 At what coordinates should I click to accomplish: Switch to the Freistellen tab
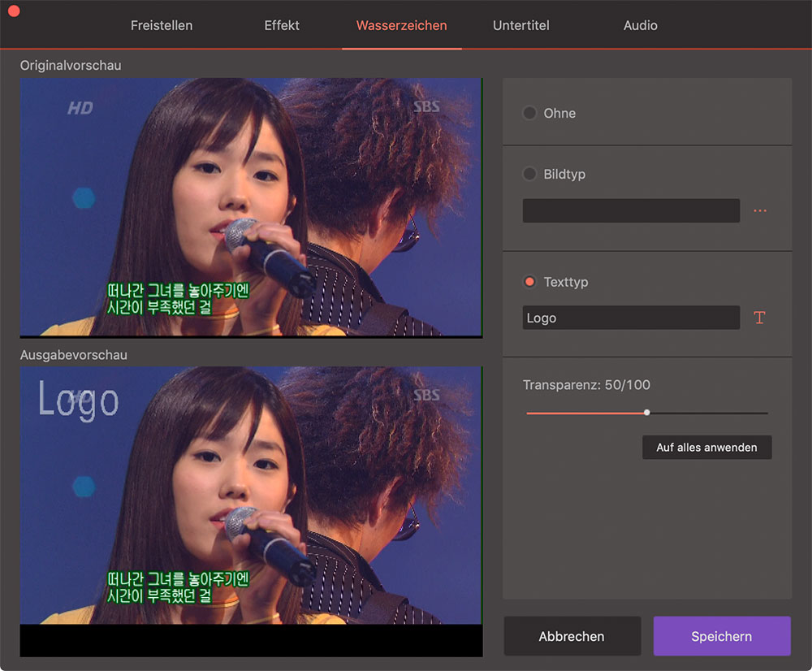[162, 25]
